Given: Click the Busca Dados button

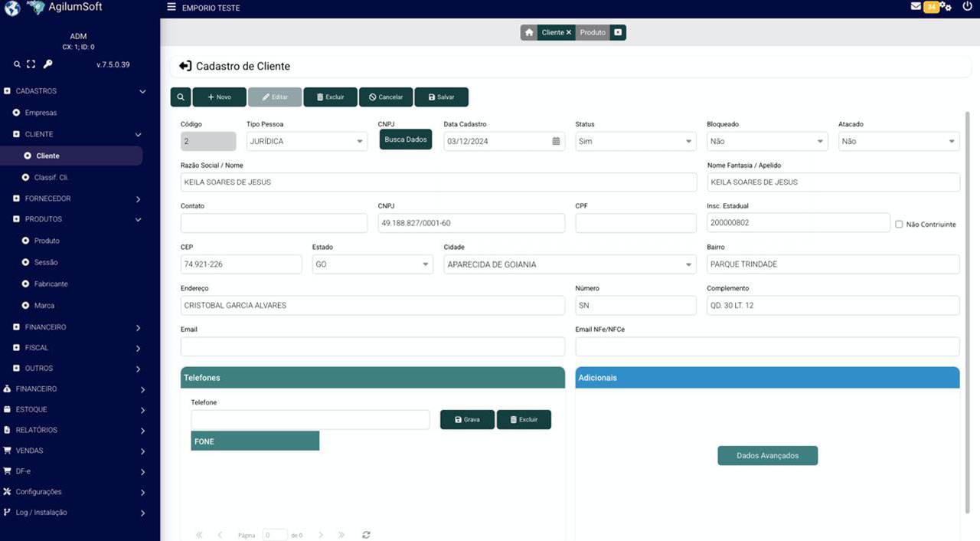Looking at the screenshot, I should pyautogui.click(x=406, y=139).
